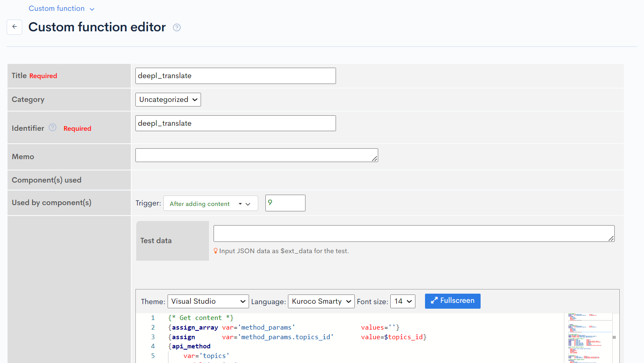This screenshot has width=644, height=363.
Task: Click the code minimap preview
Action: click(588, 338)
